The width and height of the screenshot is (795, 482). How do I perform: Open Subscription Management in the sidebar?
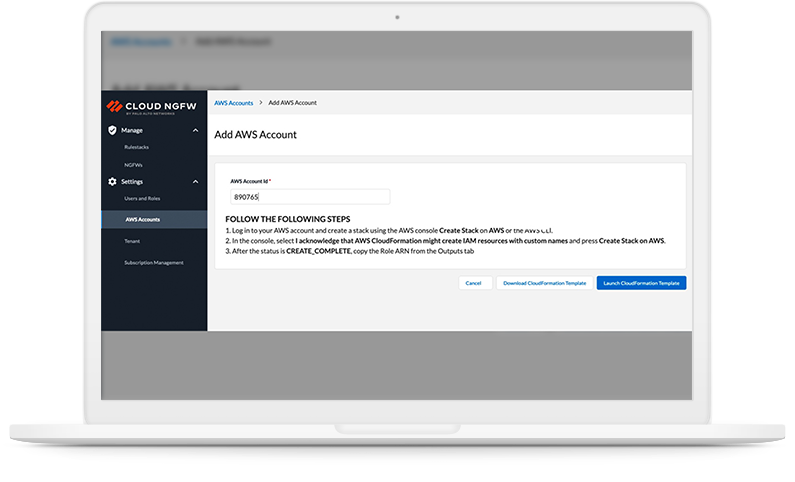click(153, 262)
